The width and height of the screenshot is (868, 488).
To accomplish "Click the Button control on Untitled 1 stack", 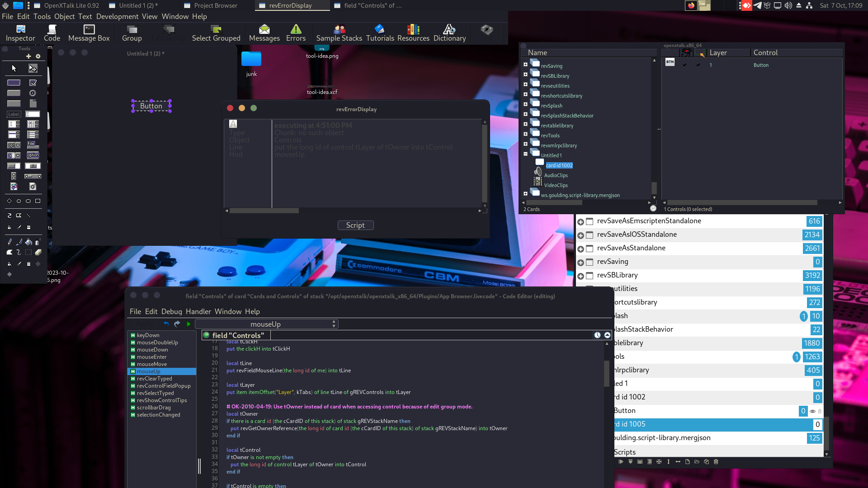I will click(151, 106).
